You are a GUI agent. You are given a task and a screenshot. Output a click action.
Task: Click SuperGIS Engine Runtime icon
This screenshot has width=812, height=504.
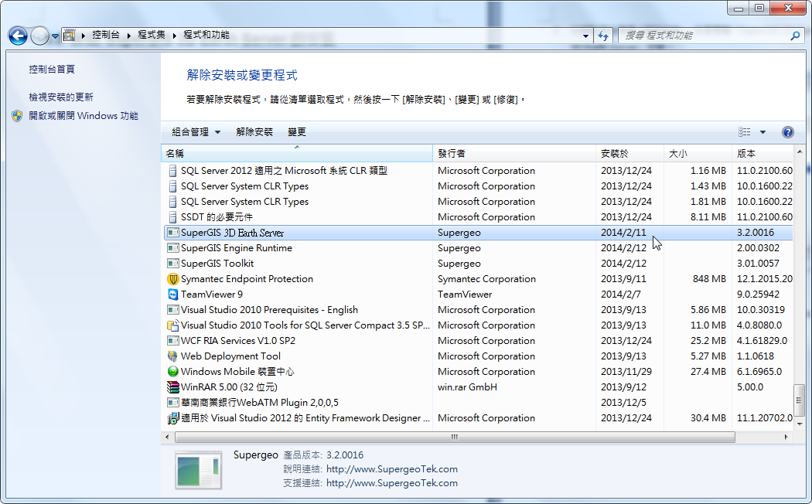click(173, 248)
